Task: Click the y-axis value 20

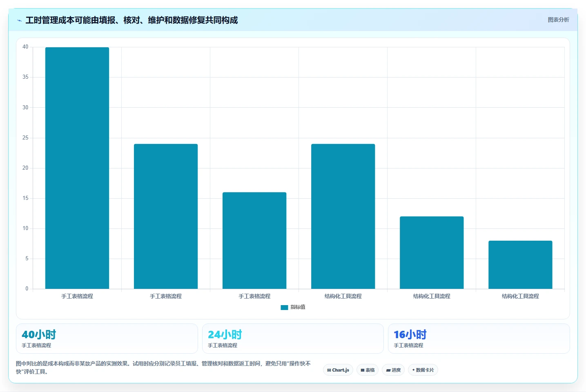Action: coord(25,168)
